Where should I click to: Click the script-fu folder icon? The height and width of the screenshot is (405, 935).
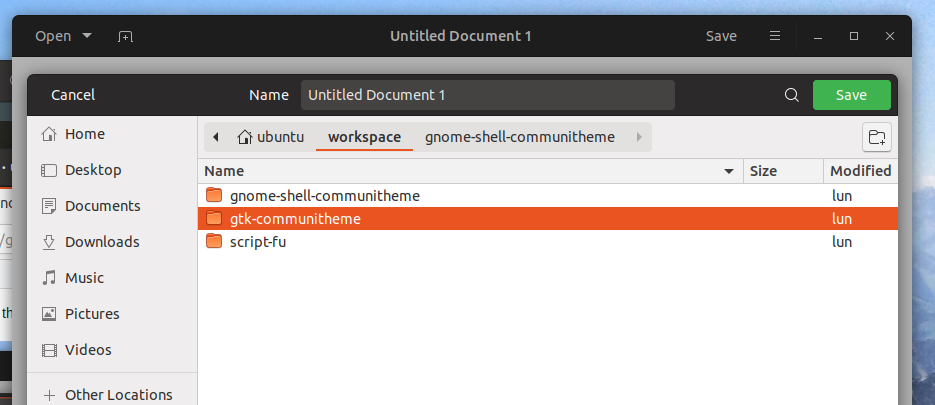tap(213, 242)
